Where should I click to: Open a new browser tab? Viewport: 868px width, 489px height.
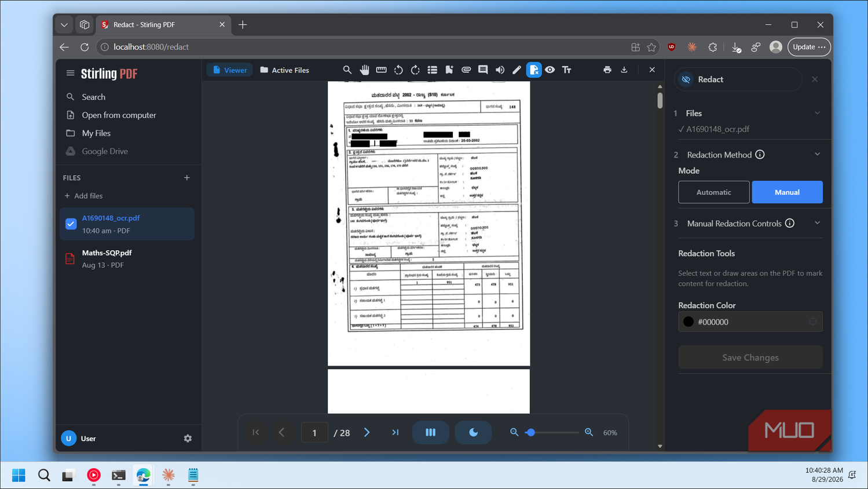(243, 24)
